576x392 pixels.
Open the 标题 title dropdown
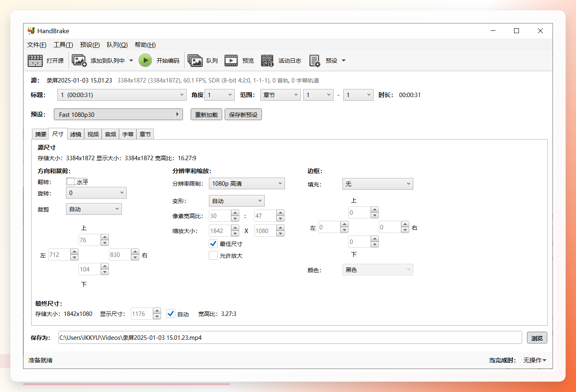pos(122,95)
